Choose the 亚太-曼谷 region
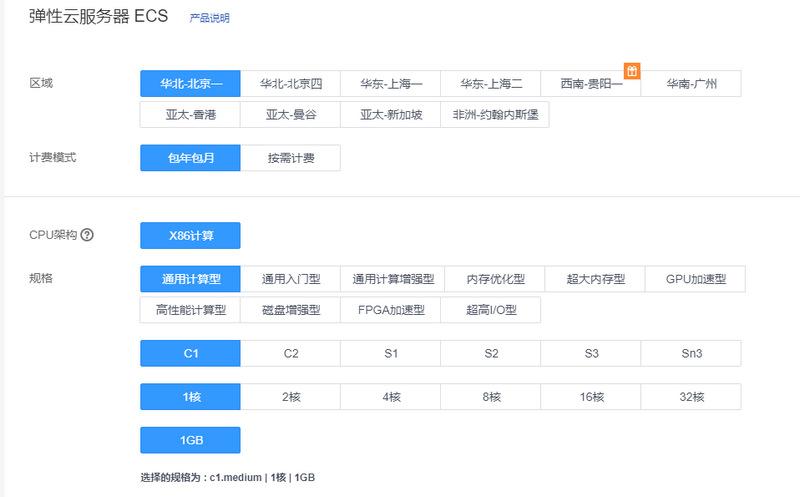The width and height of the screenshot is (800, 497). pos(290,114)
